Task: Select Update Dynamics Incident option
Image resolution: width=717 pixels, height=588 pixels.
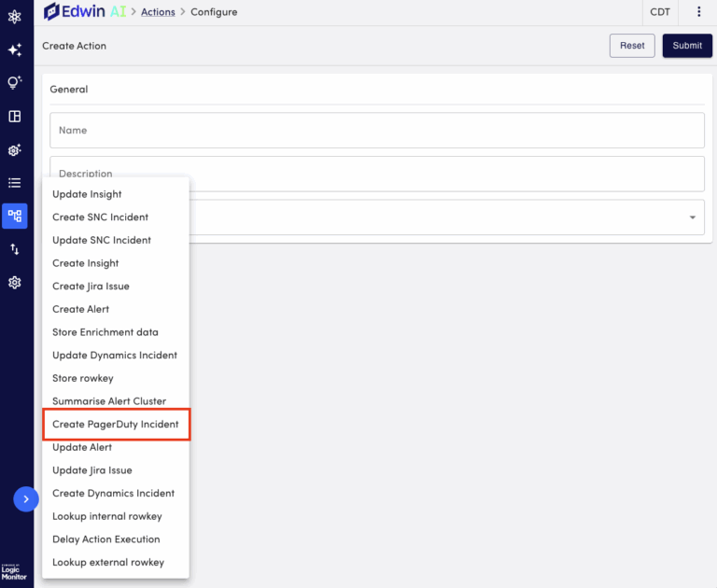Action: (116, 356)
